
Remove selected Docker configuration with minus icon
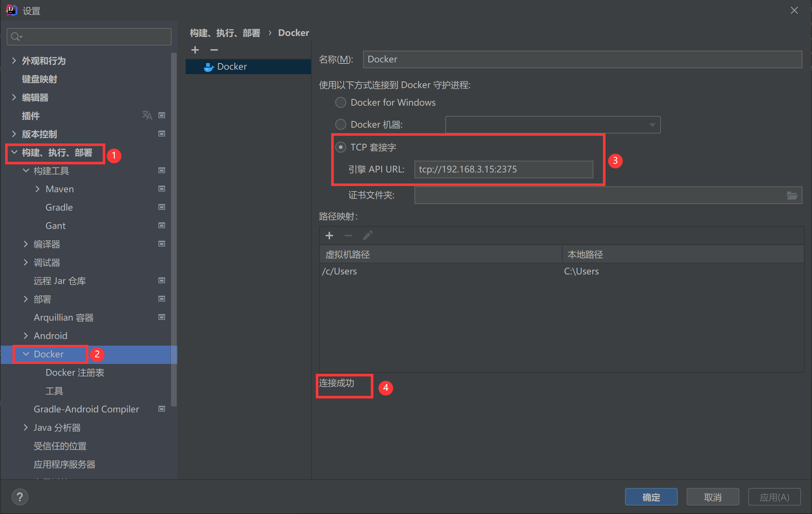click(x=214, y=50)
